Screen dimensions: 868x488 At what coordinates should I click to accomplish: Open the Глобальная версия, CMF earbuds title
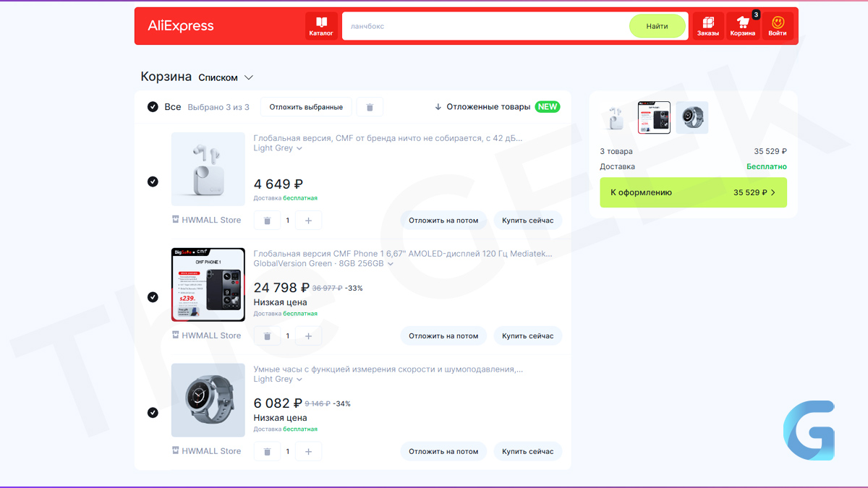coord(388,138)
